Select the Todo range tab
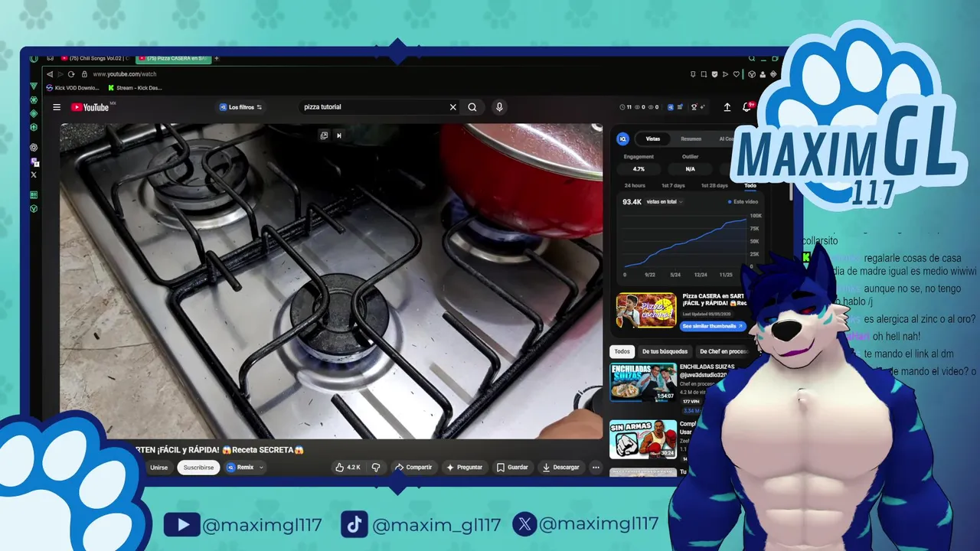The height and width of the screenshot is (551, 980). point(750,185)
